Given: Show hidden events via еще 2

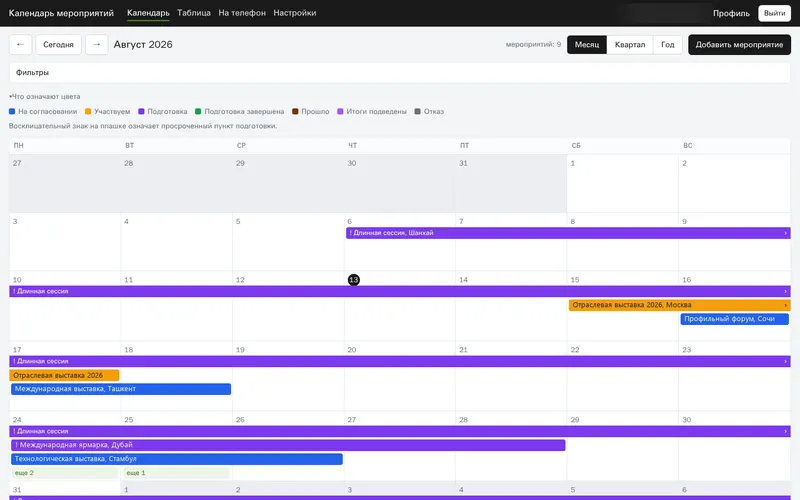Looking at the screenshot, I should coord(64,473).
